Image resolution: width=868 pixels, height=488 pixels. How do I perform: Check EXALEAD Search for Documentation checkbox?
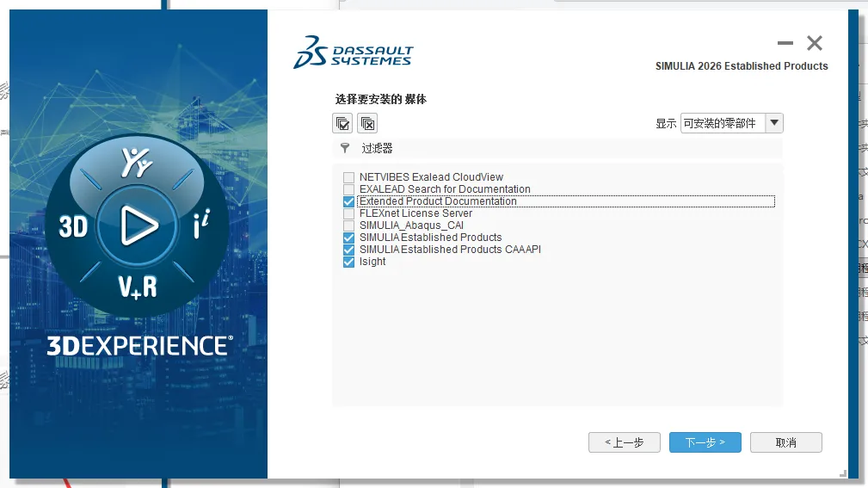348,189
